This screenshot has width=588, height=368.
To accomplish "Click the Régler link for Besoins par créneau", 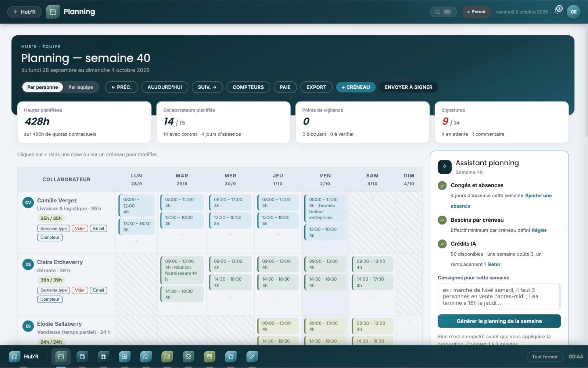I will 539,230.
